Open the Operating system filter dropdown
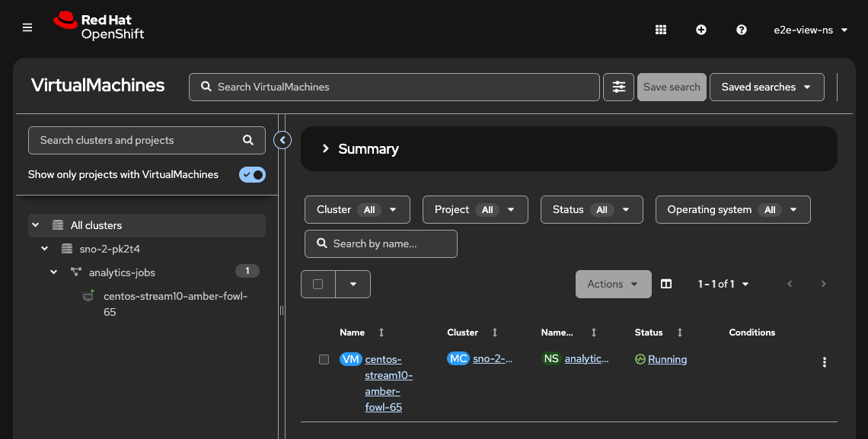This screenshot has width=868, height=439. pyautogui.click(x=732, y=209)
